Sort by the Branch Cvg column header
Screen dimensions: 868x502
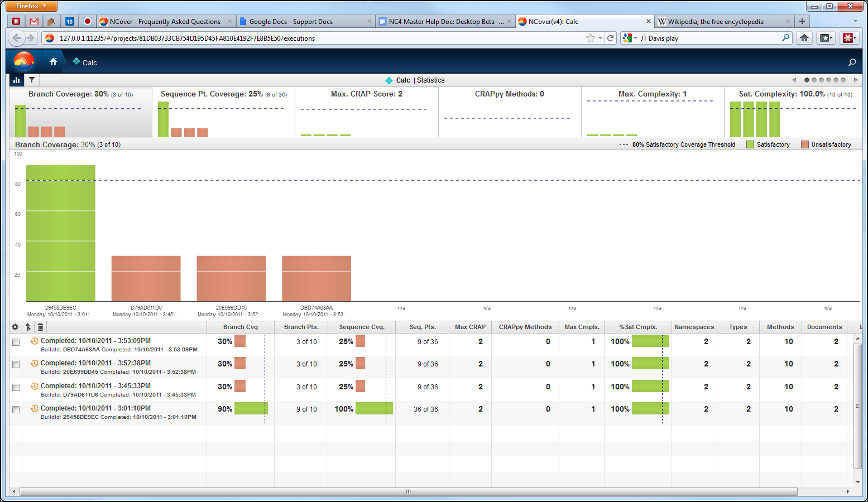[241, 327]
